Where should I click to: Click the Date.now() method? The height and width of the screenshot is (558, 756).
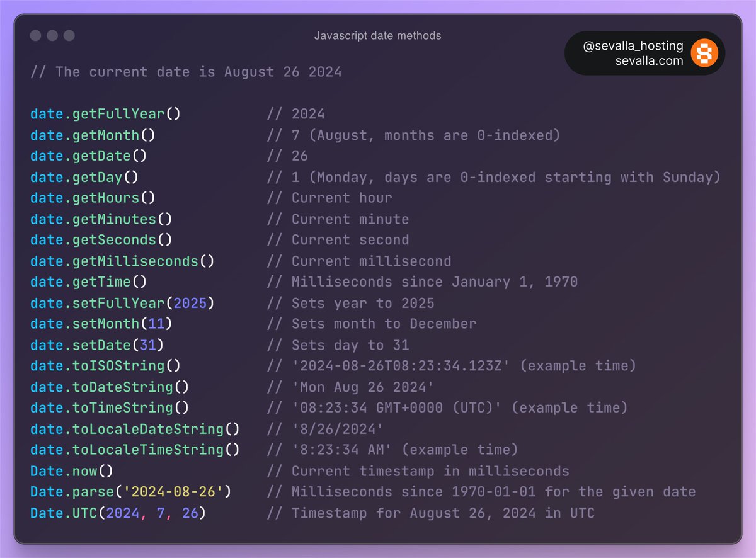[71, 470]
